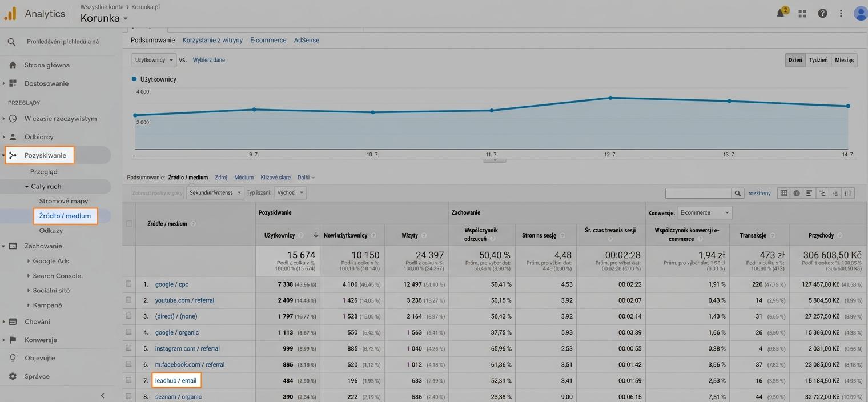Click the sidebar report search field

coord(63,42)
